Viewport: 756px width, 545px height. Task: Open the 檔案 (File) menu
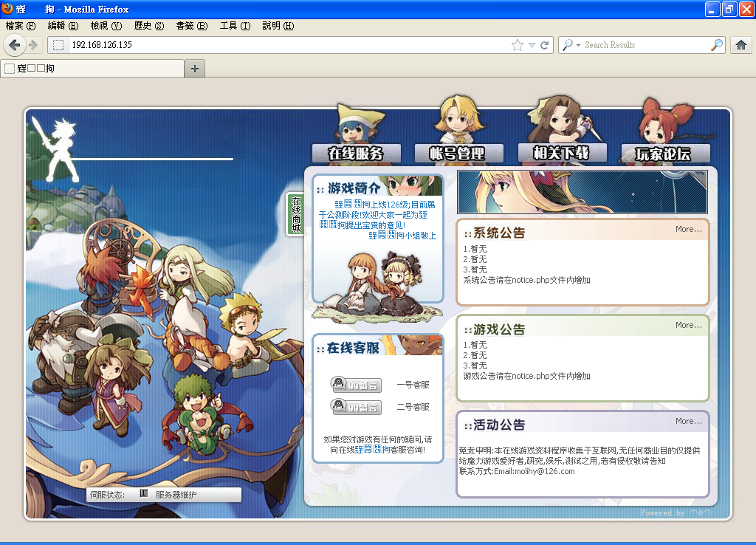click(x=21, y=26)
